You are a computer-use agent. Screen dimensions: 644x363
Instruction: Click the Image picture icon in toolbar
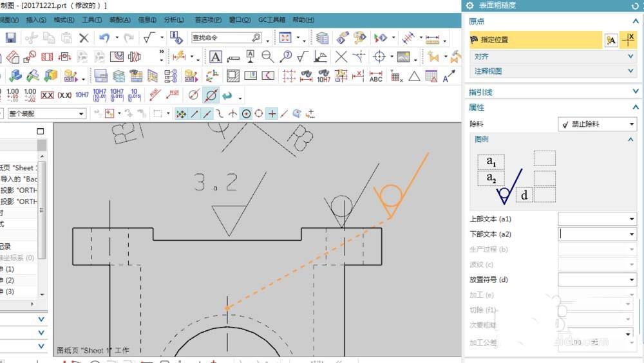[403, 57]
